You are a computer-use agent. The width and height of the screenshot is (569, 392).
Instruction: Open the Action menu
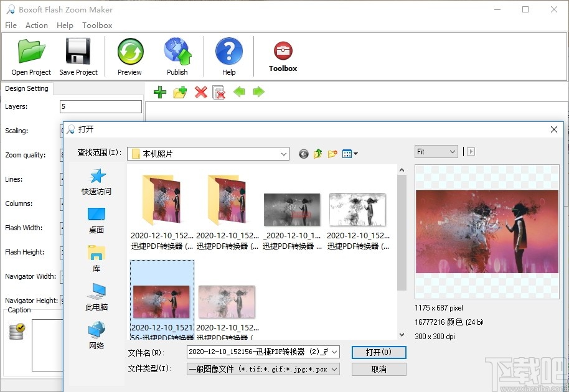37,26
